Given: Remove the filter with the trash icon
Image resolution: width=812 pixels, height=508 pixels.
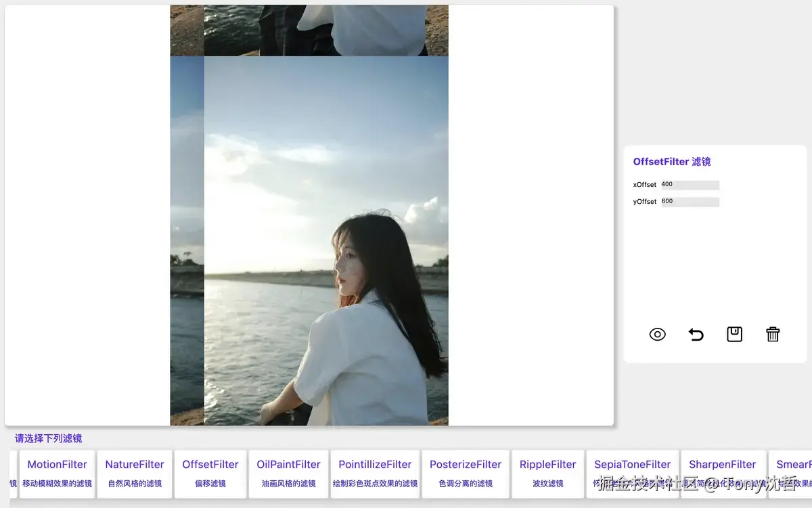Looking at the screenshot, I should [773, 334].
